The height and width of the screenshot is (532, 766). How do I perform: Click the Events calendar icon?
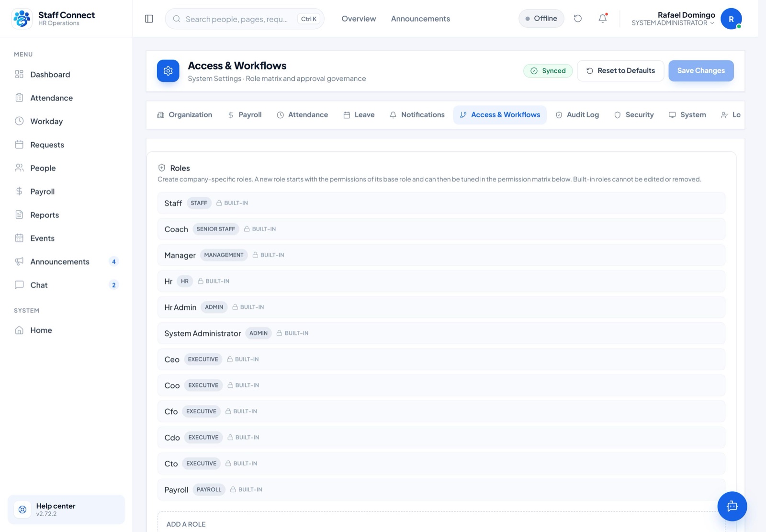click(x=19, y=238)
